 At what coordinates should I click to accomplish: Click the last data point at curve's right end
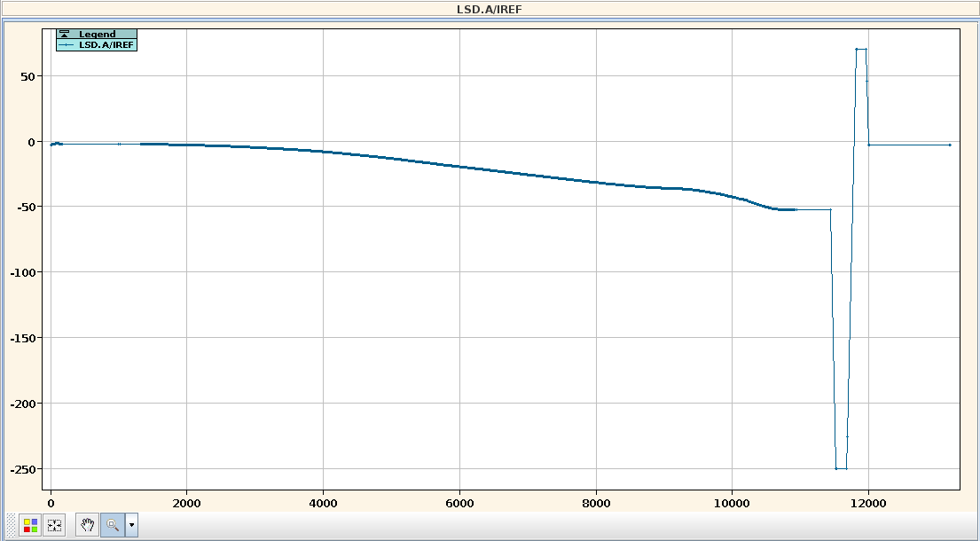[949, 145]
